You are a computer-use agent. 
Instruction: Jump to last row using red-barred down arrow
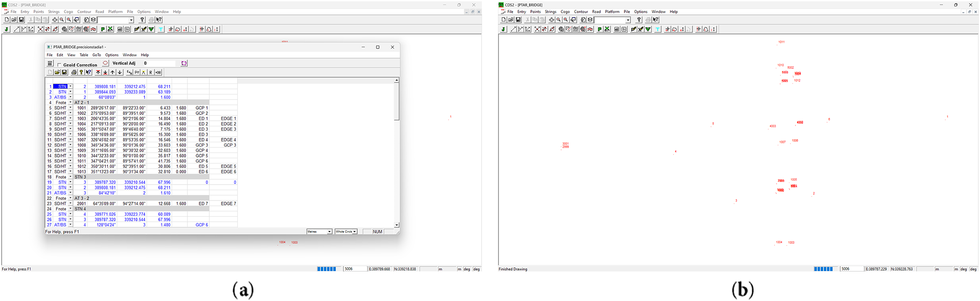click(x=105, y=72)
